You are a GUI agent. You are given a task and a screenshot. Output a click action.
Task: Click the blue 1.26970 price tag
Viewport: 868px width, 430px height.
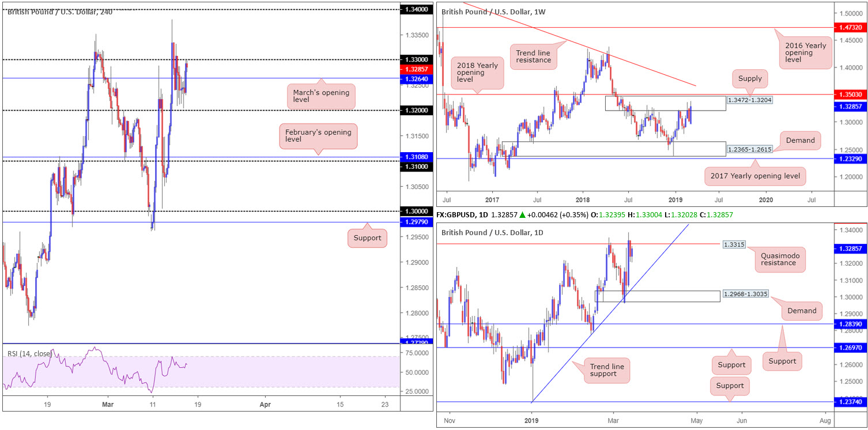tap(850, 348)
